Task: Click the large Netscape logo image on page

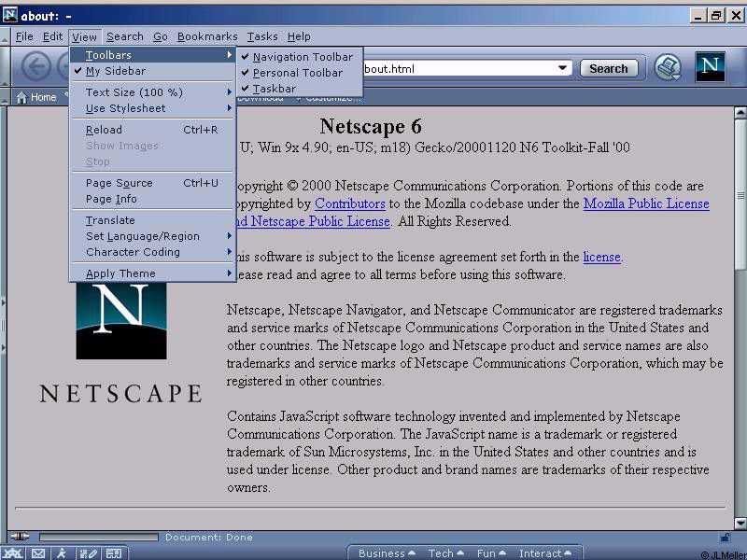Action: (x=121, y=320)
